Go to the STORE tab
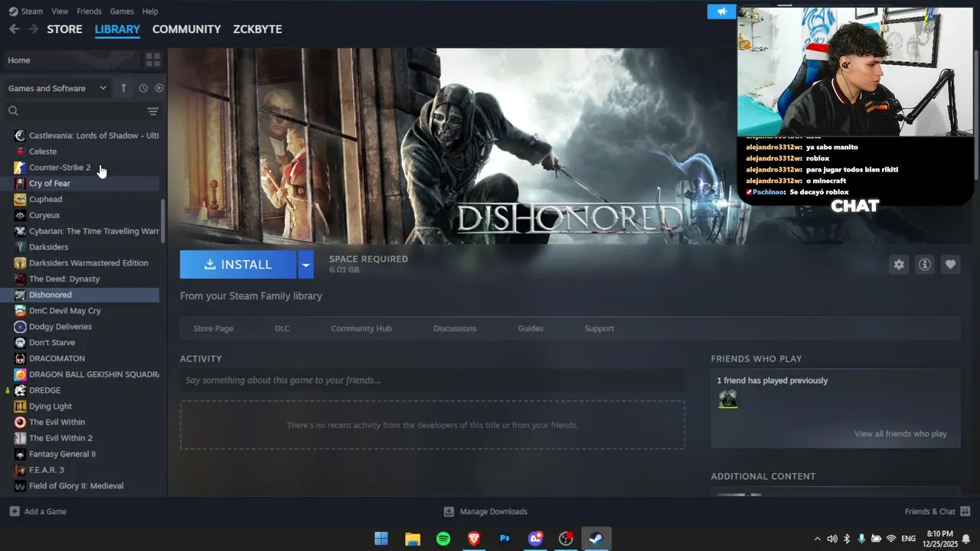This screenshot has width=980, height=551. coord(64,29)
